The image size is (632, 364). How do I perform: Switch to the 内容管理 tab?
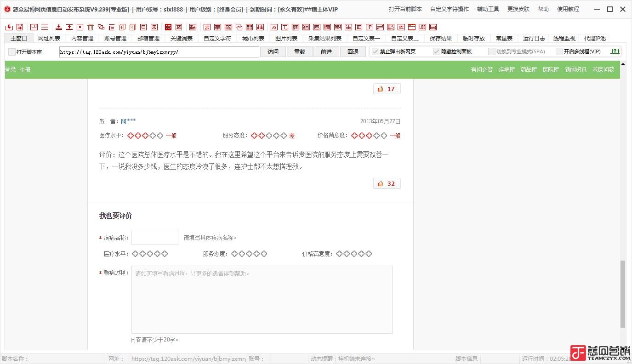point(82,38)
